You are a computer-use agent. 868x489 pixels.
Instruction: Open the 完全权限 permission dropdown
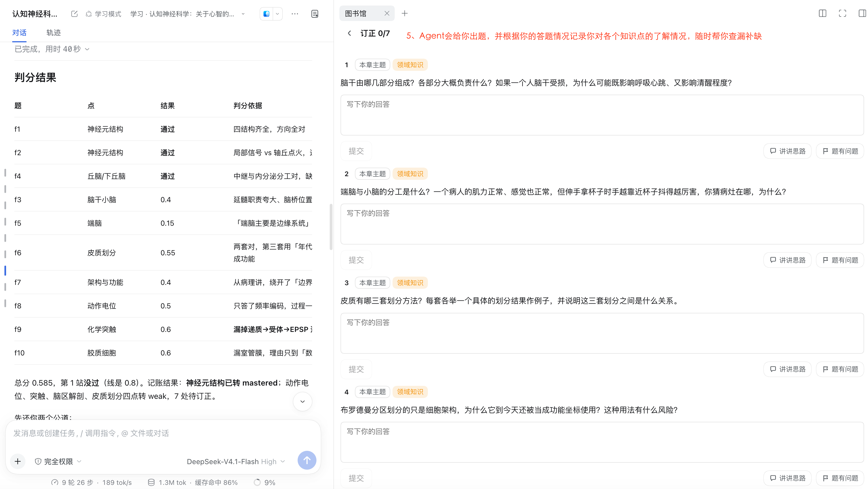(58, 461)
